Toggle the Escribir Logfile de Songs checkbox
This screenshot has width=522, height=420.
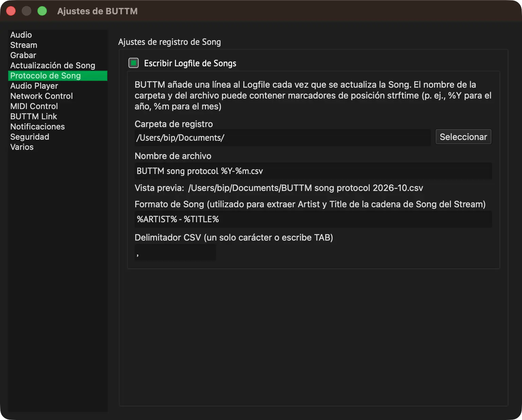point(134,63)
